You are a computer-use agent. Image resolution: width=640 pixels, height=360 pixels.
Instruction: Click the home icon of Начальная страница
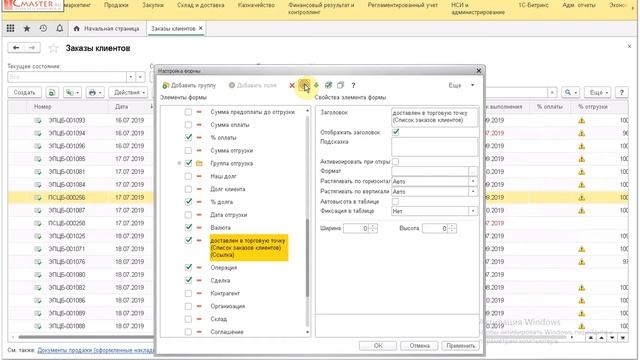click(x=76, y=29)
